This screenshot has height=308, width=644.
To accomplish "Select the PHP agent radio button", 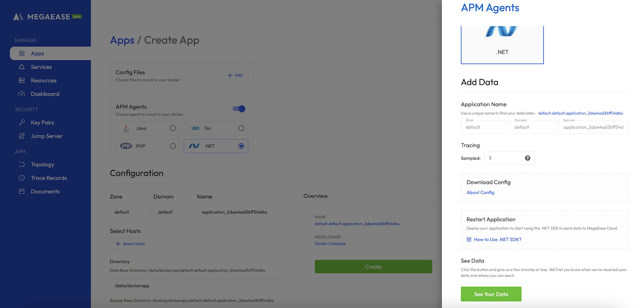I will [173, 146].
